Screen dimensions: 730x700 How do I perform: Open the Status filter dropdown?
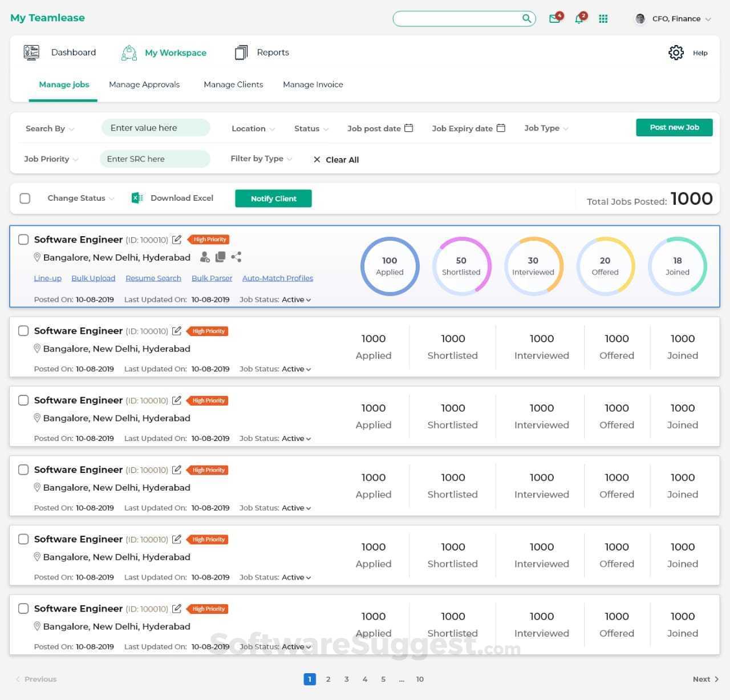[310, 128]
